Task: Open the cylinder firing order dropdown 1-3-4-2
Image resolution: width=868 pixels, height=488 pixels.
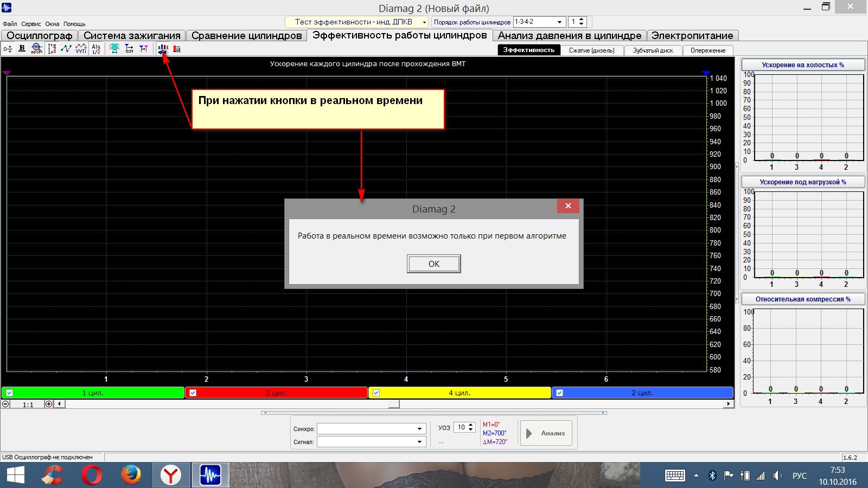Action: pyautogui.click(x=539, y=22)
